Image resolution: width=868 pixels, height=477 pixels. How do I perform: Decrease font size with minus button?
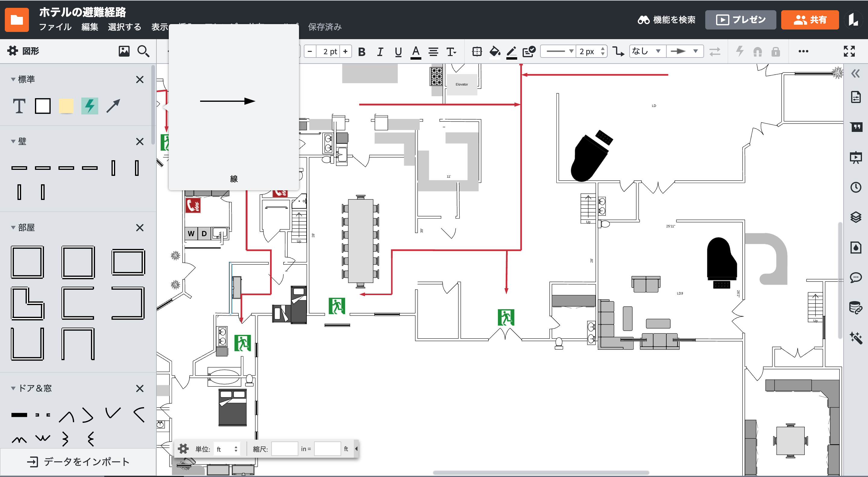point(310,51)
